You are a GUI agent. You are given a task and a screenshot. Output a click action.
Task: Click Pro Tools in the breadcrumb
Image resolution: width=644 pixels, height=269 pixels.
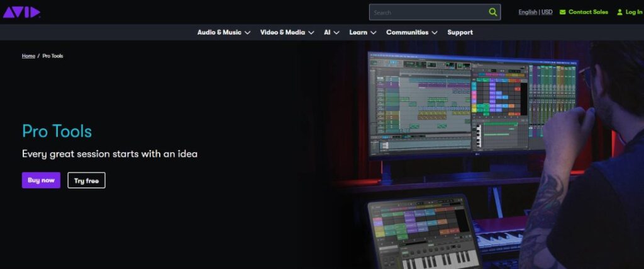click(53, 56)
